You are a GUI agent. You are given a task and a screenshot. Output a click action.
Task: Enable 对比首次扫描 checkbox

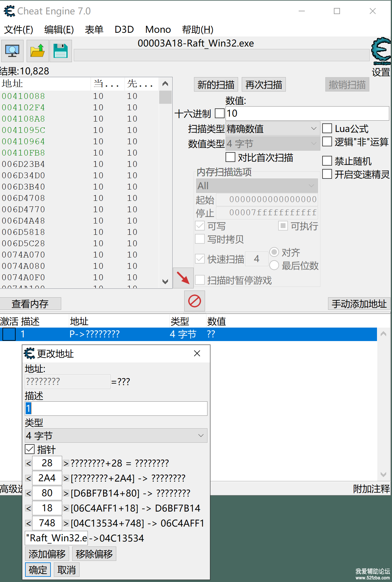[230, 157]
